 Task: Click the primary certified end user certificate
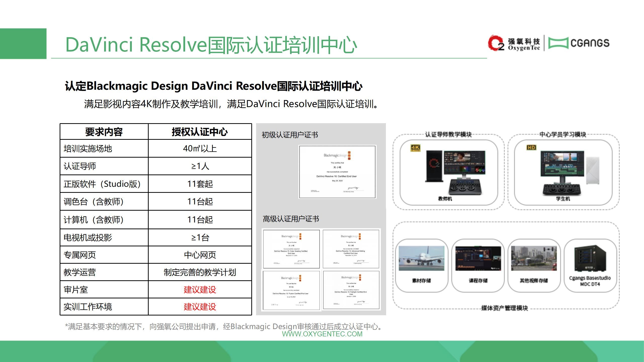pyautogui.click(x=337, y=172)
